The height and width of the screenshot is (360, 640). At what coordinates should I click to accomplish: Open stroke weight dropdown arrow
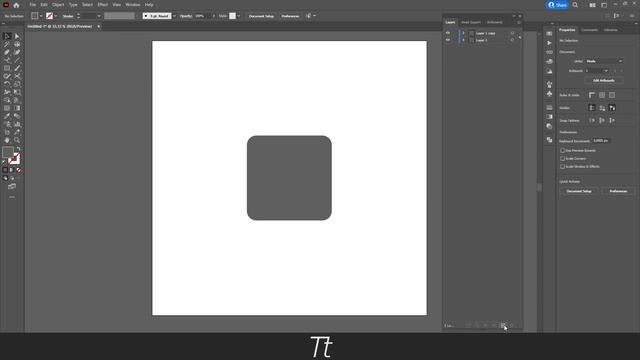[99, 16]
